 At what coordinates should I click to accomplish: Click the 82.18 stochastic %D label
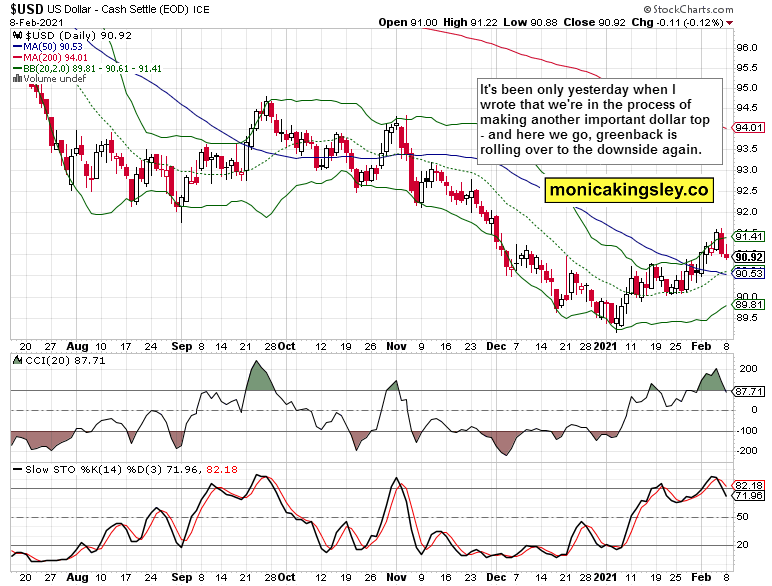click(x=748, y=485)
